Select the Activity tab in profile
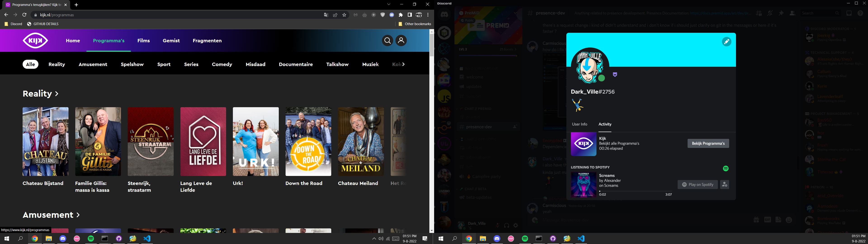The height and width of the screenshot is (244, 868). (605, 124)
